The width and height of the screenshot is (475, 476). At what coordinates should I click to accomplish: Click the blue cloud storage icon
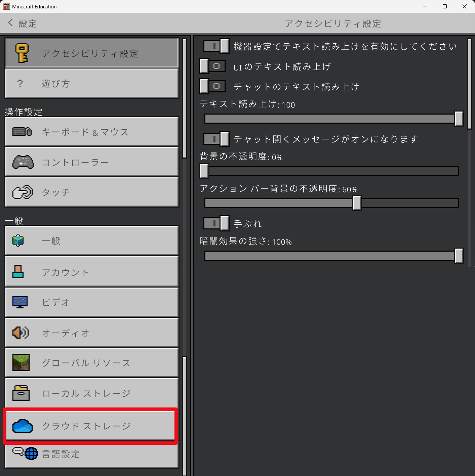pyautogui.click(x=23, y=426)
